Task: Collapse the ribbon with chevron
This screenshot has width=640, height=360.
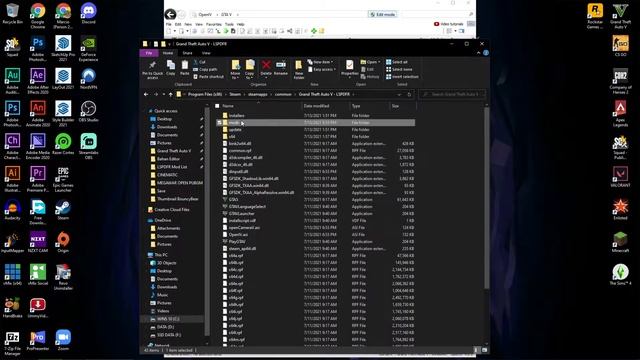Action: coord(478,53)
